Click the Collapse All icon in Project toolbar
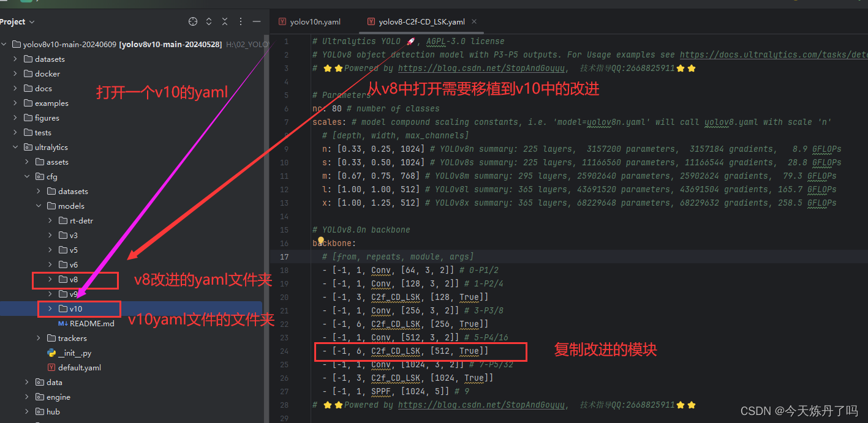This screenshot has height=423, width=868. (x=225, y=21)
